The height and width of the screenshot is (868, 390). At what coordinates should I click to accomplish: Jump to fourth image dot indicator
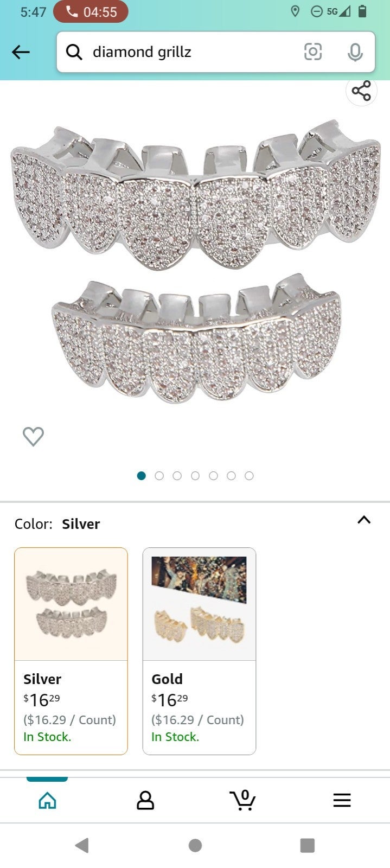coord(195,476)
